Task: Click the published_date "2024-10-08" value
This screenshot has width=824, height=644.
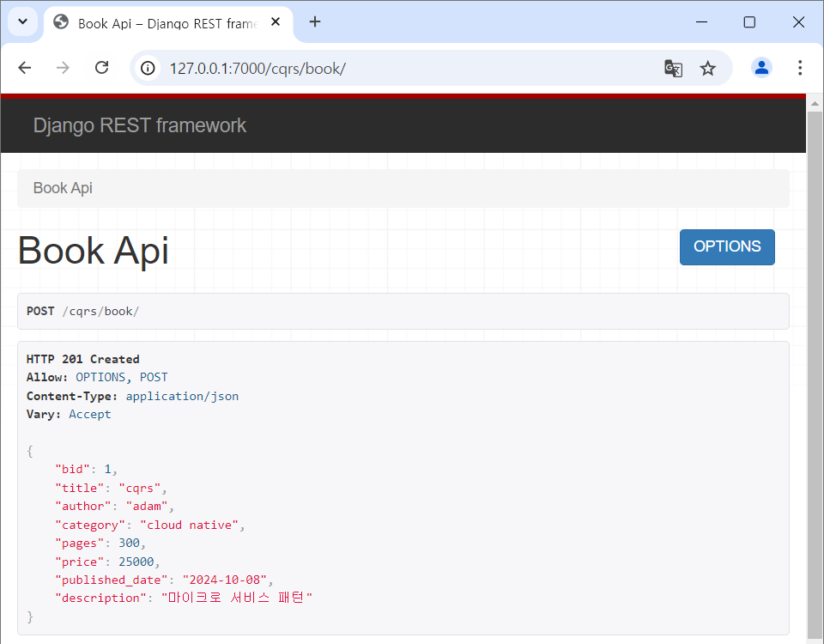Action: pyautogui.click(x=224, y=580)
